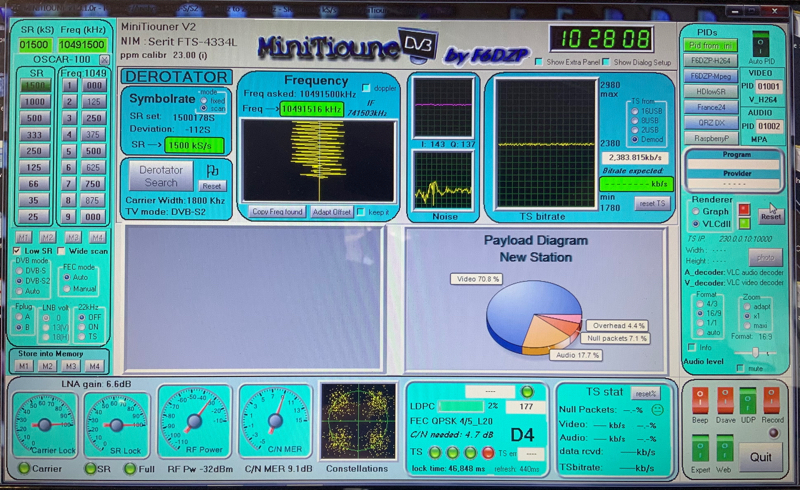The height and width of the screenshot is (490, 800).
Task: Quit the MiniTioune application
Action: click(x=760, y=457)
